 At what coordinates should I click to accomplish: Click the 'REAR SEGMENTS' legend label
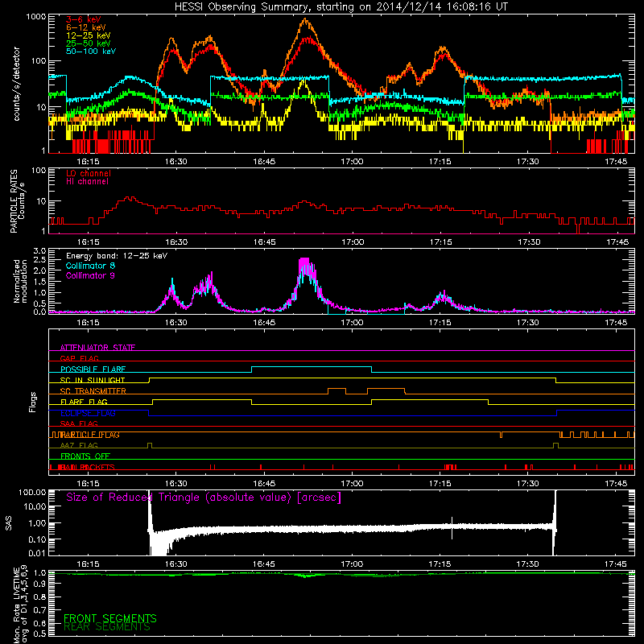coord(107,627)
